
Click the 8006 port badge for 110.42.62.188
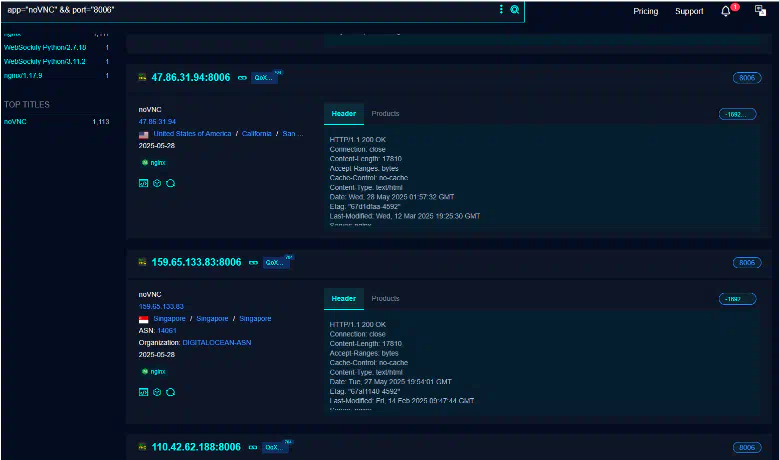(x=747, y=448)
